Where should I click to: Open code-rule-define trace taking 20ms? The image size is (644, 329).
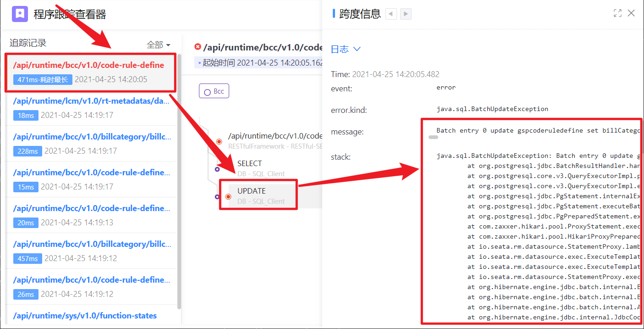(91, 215)
